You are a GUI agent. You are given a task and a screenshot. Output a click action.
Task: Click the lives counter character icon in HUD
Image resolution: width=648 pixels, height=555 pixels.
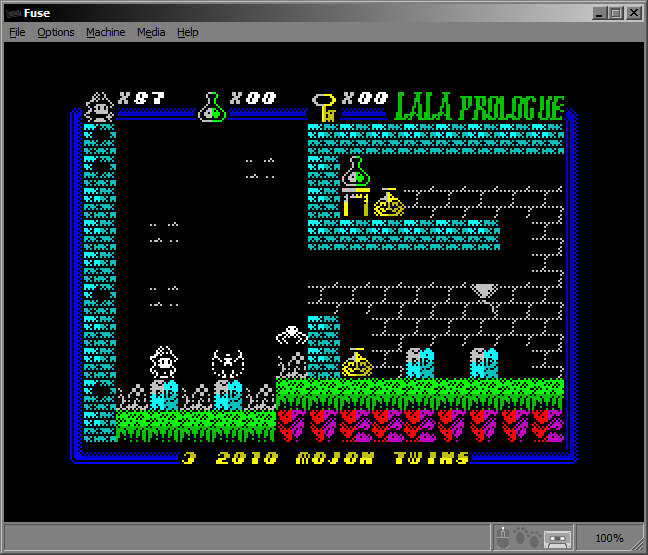pos(99,107)
